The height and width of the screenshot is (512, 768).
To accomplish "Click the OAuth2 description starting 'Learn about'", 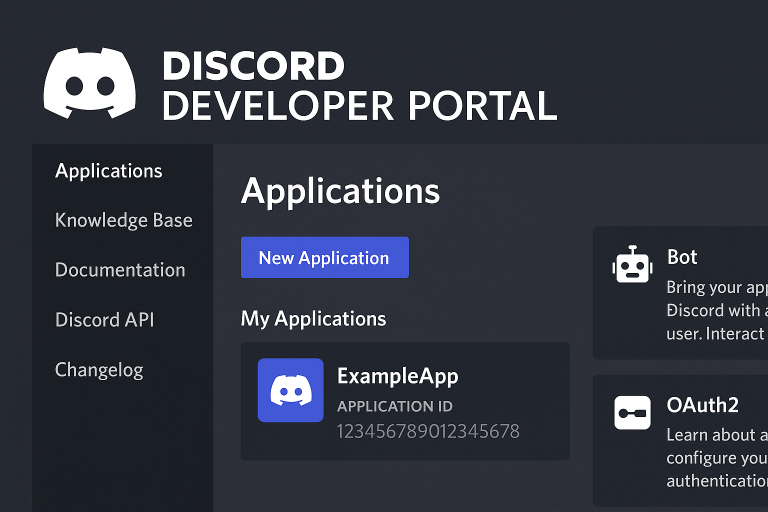I will click(717, 458).
